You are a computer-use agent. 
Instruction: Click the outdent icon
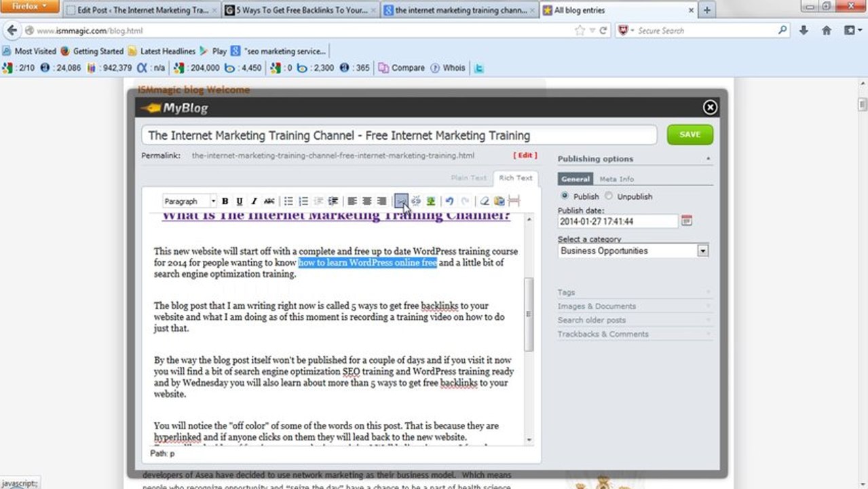pyautogui.click(x=318, y=201)
